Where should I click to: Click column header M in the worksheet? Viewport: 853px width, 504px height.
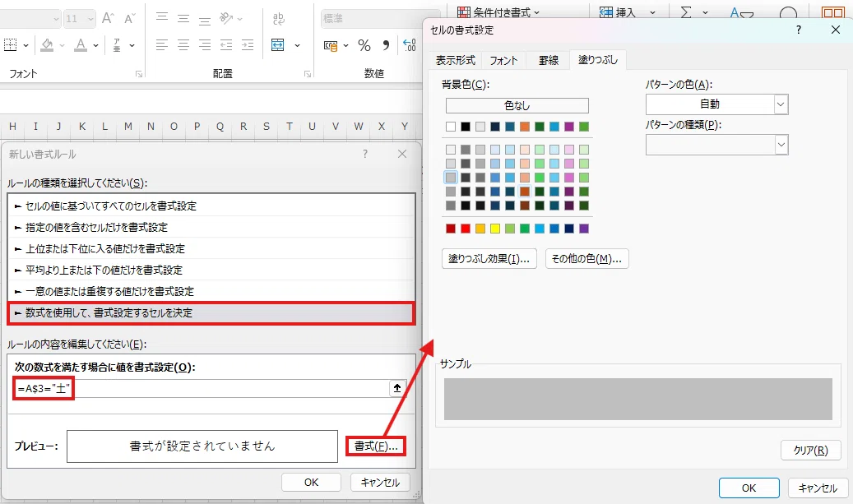click(x=127, y=126)
